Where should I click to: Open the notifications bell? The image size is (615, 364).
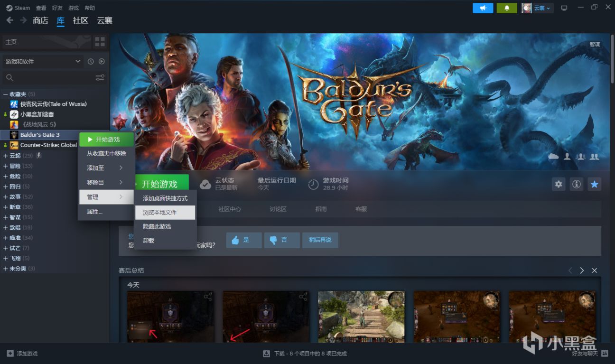point(507,8)
